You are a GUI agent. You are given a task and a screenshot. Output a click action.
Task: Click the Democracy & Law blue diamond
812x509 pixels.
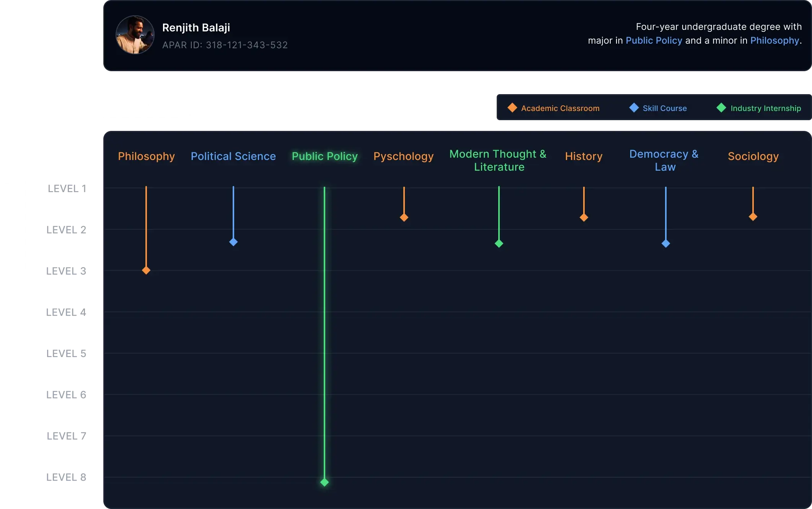[x=666, y=244]
